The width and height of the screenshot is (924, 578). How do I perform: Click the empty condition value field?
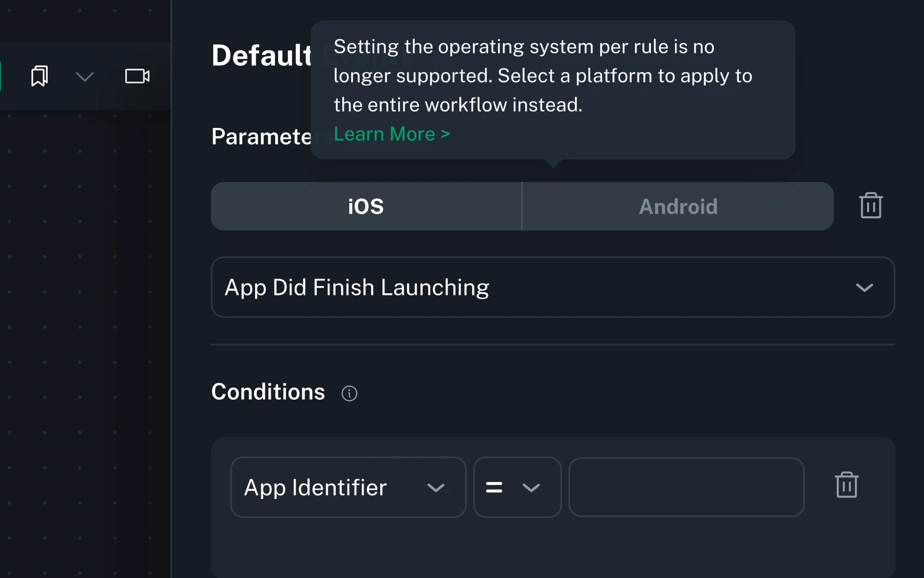click(686, 488)
